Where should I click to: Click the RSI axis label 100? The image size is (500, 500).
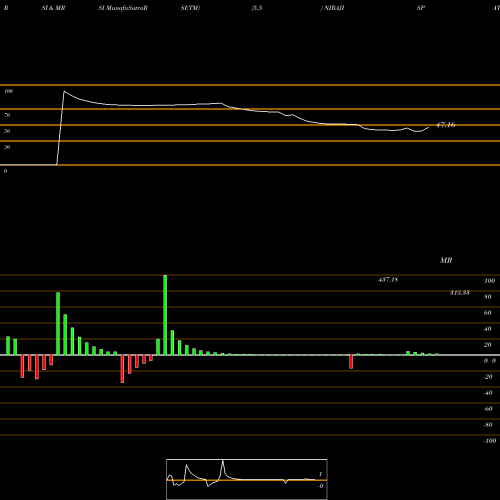[8, 91]
